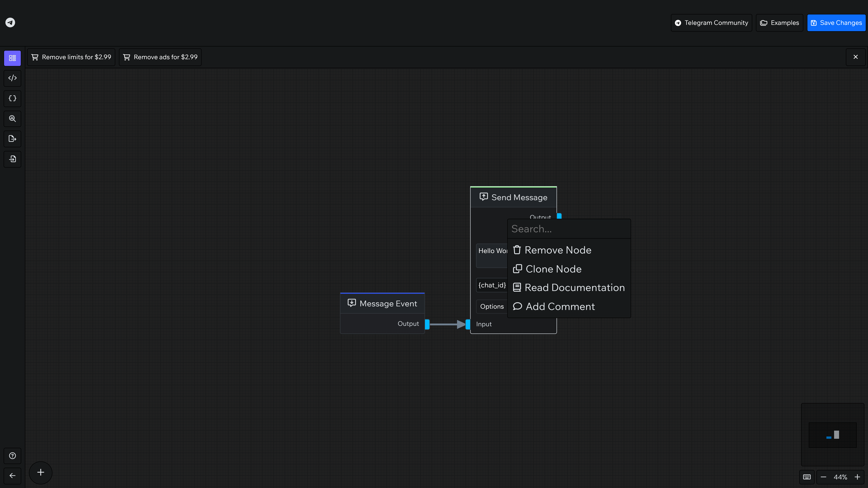
Task: Click the Send Message Input port
Action: coord(468,324)
